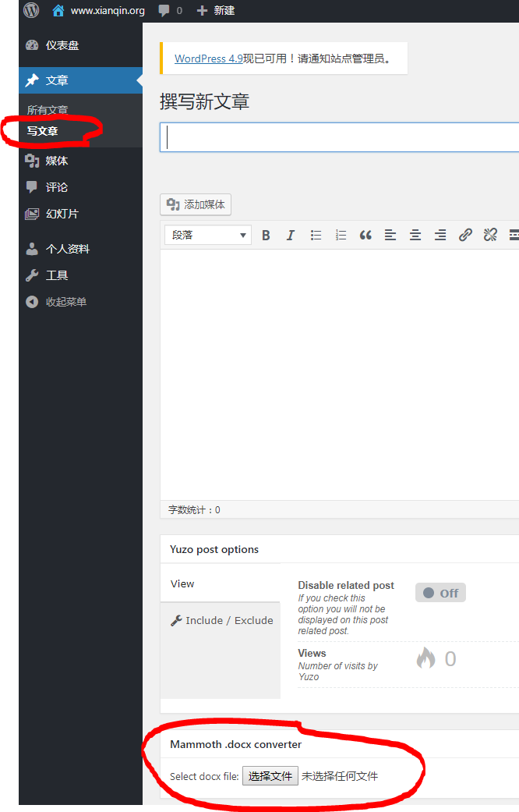Screen dimensions: 519x812
Task: Click the Yuzo post options panel header
Action: click(340, 549)
